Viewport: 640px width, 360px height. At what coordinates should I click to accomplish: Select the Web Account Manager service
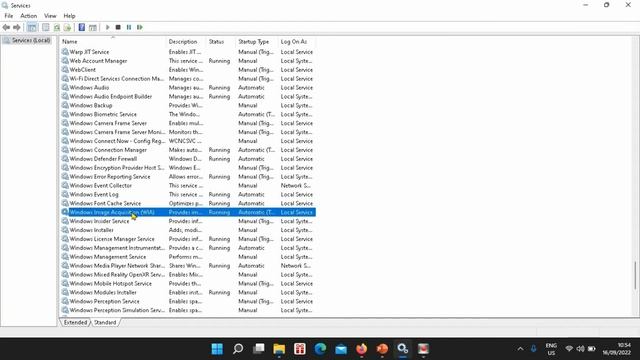pyautogui.click(x=188, y=61)
